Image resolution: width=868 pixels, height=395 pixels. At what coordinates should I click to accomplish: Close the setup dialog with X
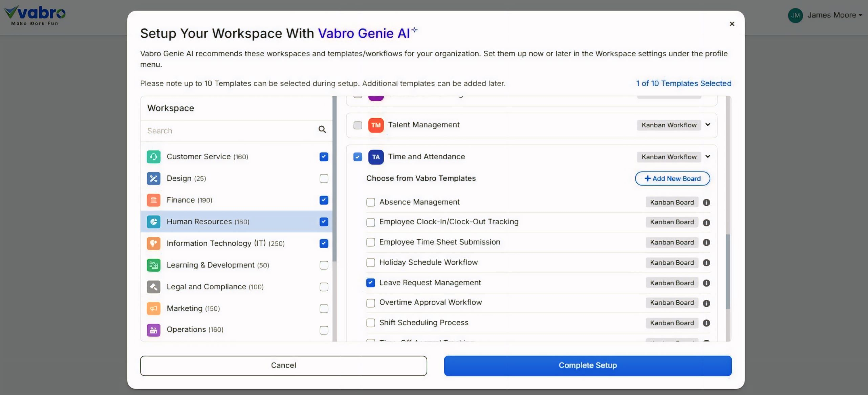click(x=732, y=24)
